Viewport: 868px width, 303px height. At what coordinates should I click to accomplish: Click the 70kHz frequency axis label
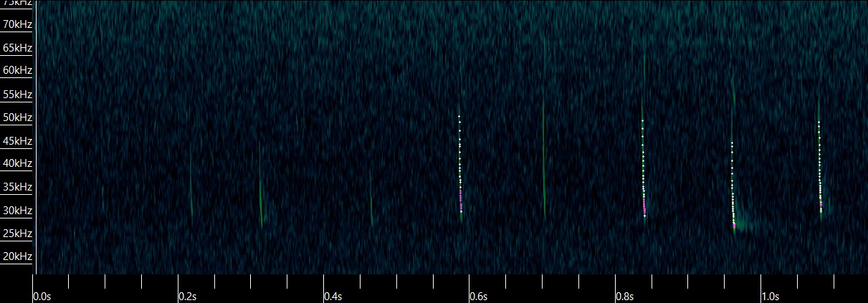17,24
